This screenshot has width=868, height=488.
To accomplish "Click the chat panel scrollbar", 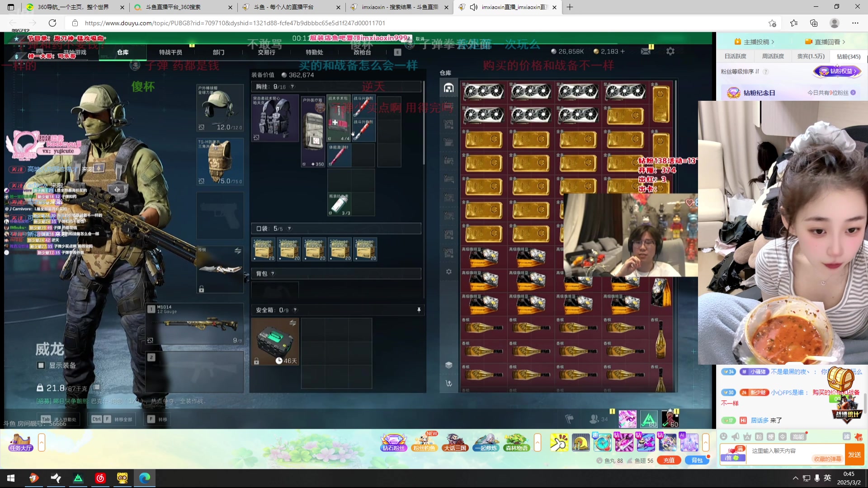I will tap(865, 404).
